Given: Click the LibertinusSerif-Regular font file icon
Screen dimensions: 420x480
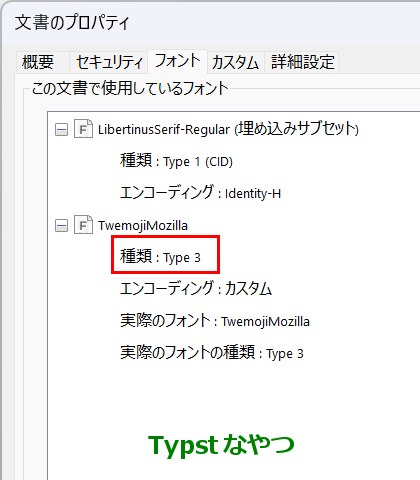Looking at the screenshot, I should click(83, 129).
